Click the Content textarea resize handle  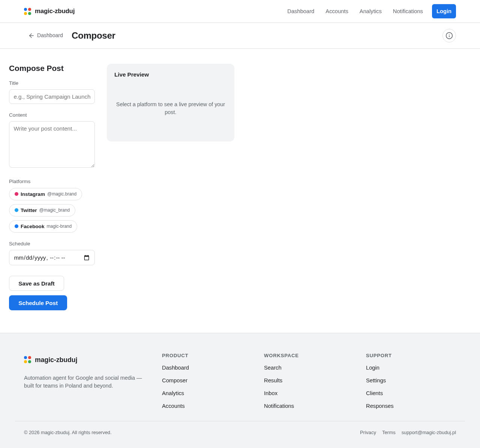tap(93, 165)
